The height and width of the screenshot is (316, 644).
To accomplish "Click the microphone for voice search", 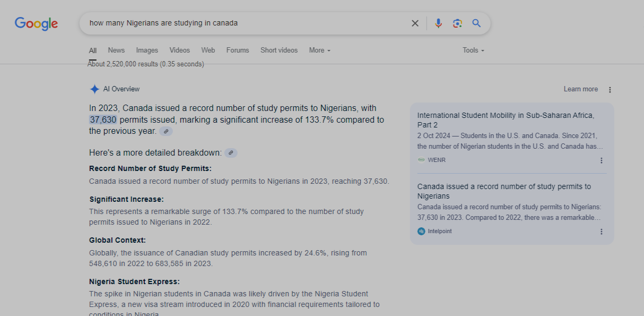I will pos(438,23).
